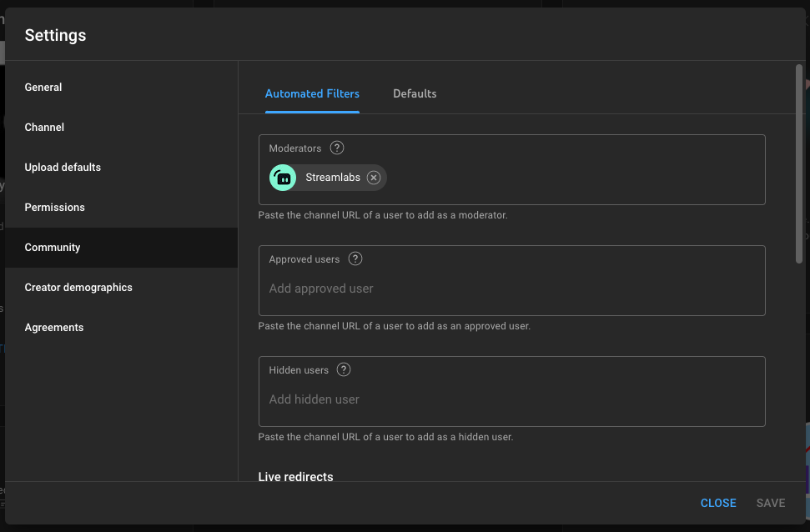Open Upload defaults section
Image resolution: width=810 pixels, height=532 pixels.
coord(63,168)
